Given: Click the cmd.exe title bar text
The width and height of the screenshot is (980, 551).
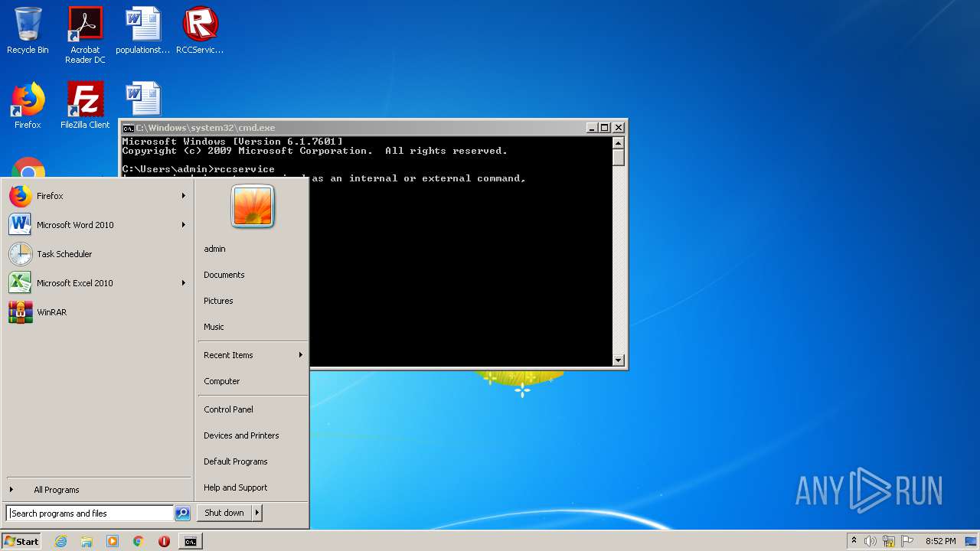Looking at the screenshot, I should (205, 128).
